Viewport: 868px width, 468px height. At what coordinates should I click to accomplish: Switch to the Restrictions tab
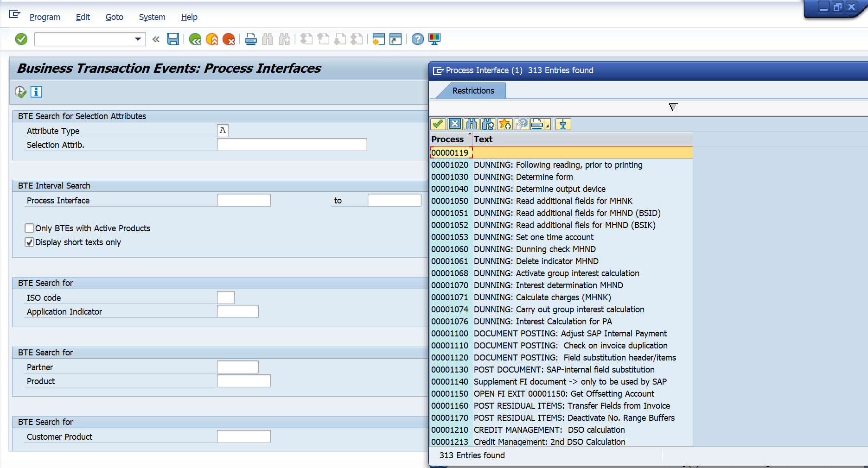pos(473,90)
